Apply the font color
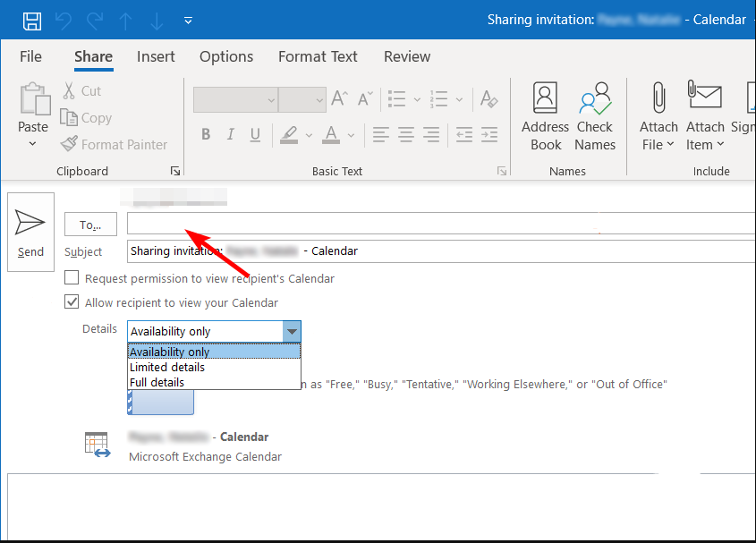 coord(331,134)
